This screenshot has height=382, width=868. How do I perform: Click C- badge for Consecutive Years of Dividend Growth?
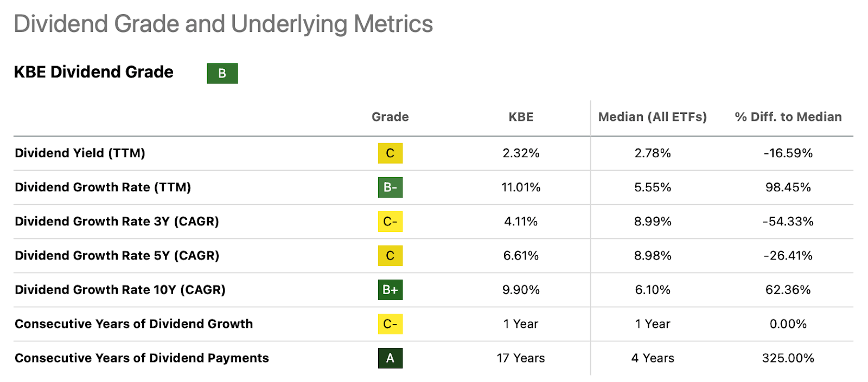click(x=390, y=324)
